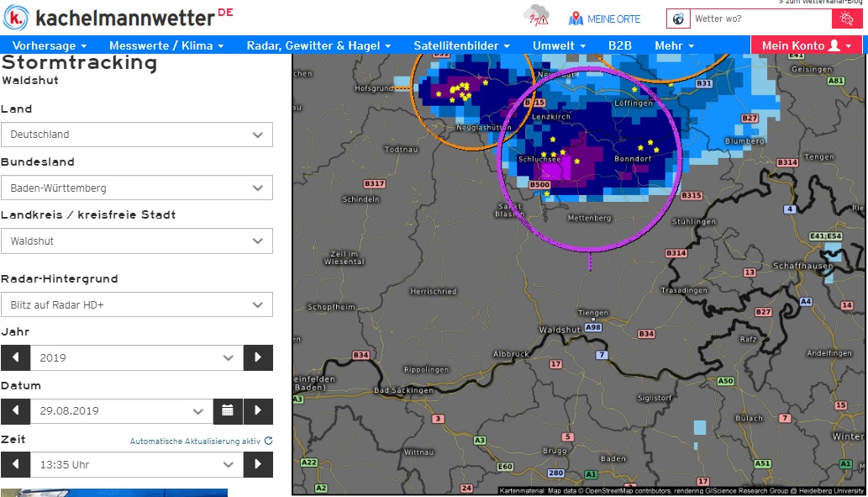Open the Satellitenbilder menu

pyautogui.click(x=461, y=45)
